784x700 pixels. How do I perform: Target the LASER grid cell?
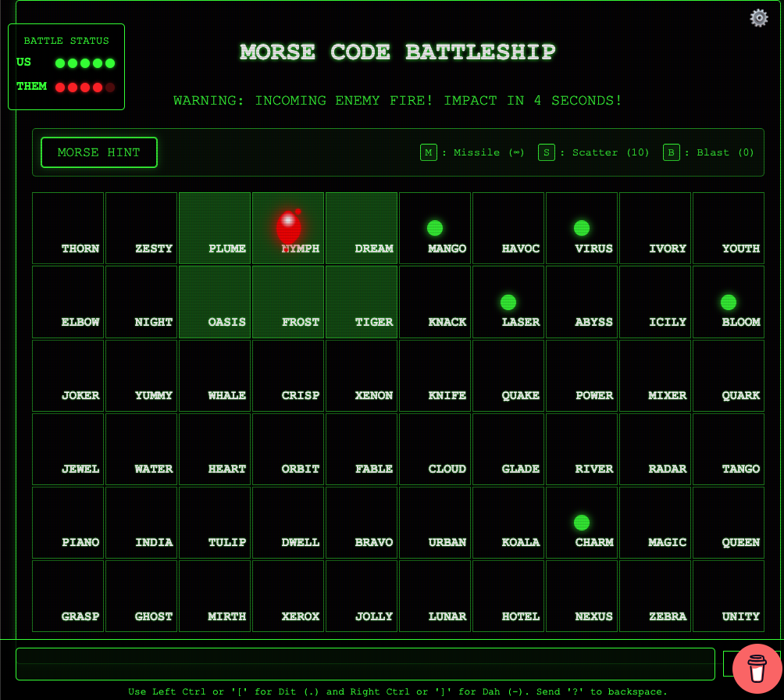click(x=508, y=302)
